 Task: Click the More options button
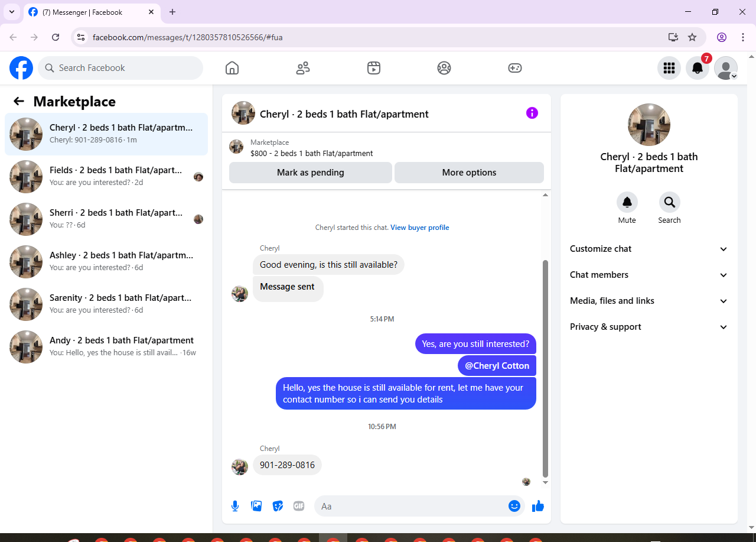point(469,173)
